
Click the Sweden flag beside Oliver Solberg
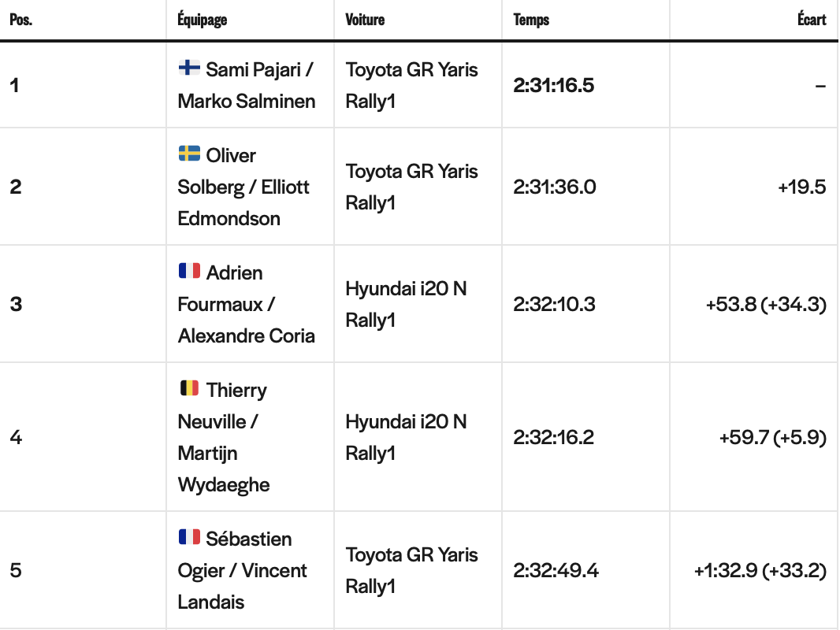pos(189,154)
